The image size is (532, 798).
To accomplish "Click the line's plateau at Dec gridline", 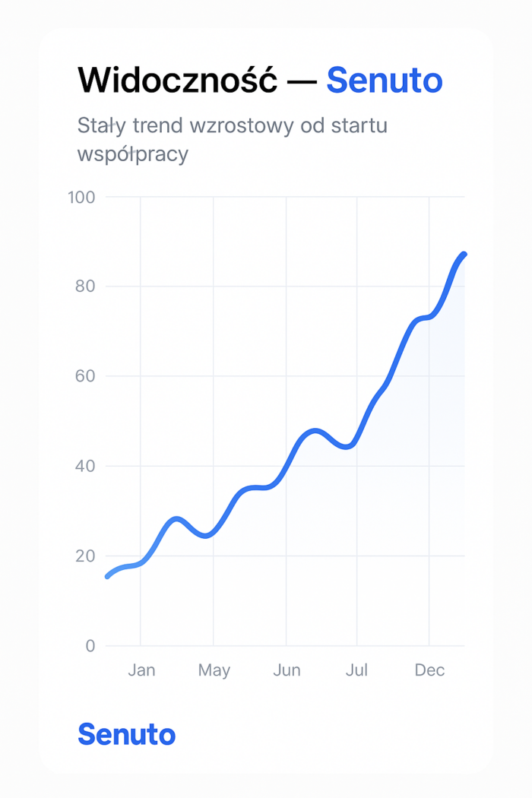I will point(429,316).
